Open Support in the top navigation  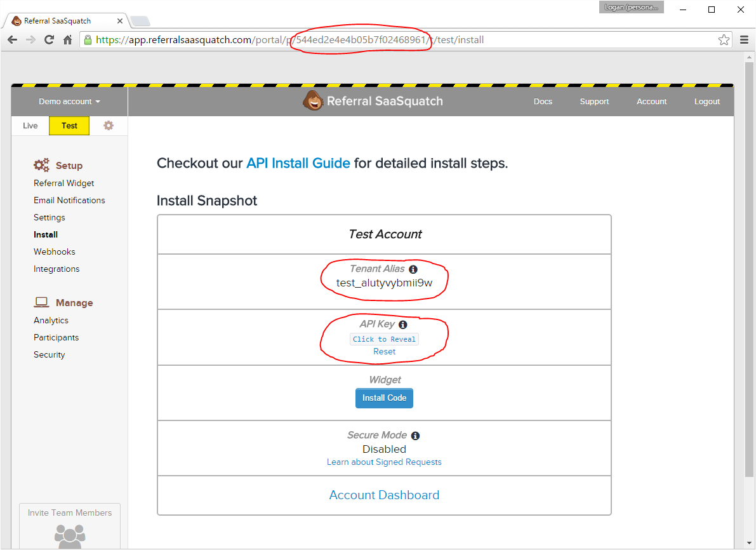click(x=594, y=102)
